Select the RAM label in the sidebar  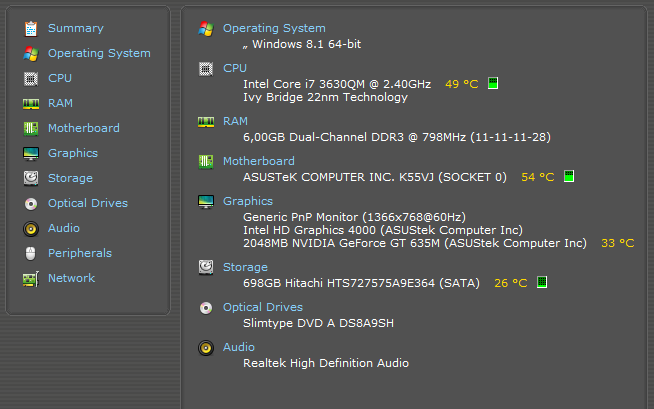coord(60,103)
